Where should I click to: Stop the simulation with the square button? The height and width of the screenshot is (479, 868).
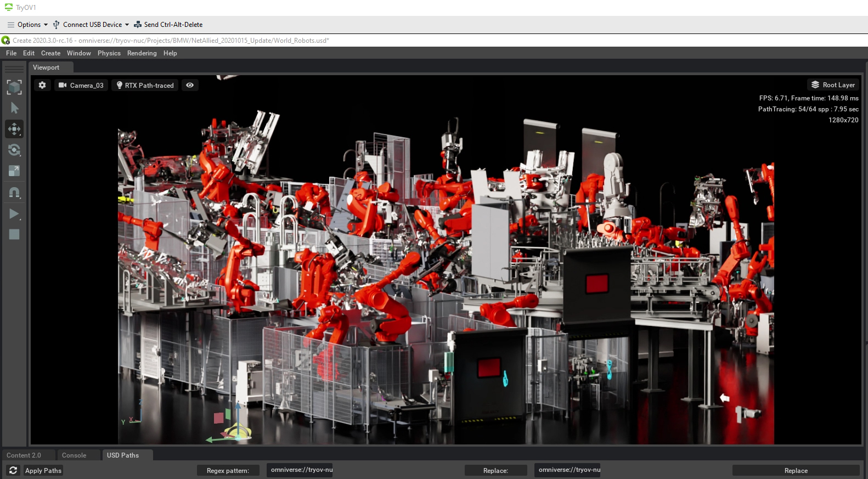click(x=14, y=234)
